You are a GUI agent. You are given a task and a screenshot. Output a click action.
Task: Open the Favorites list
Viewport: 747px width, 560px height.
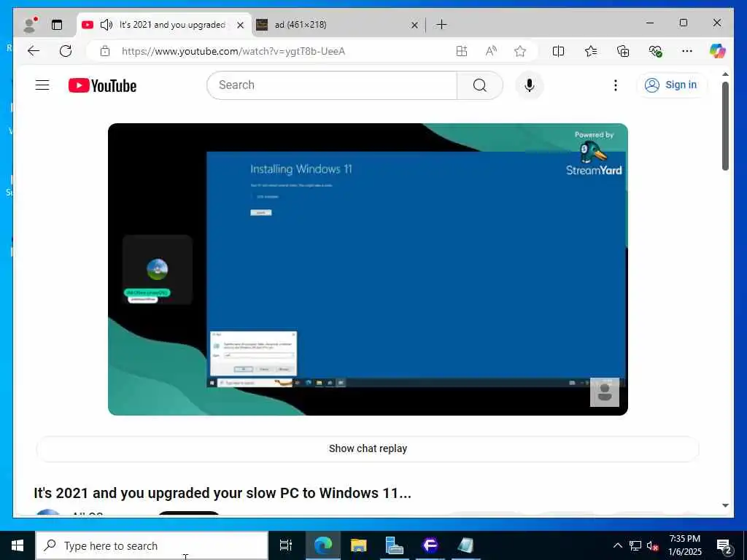(591, 51)
